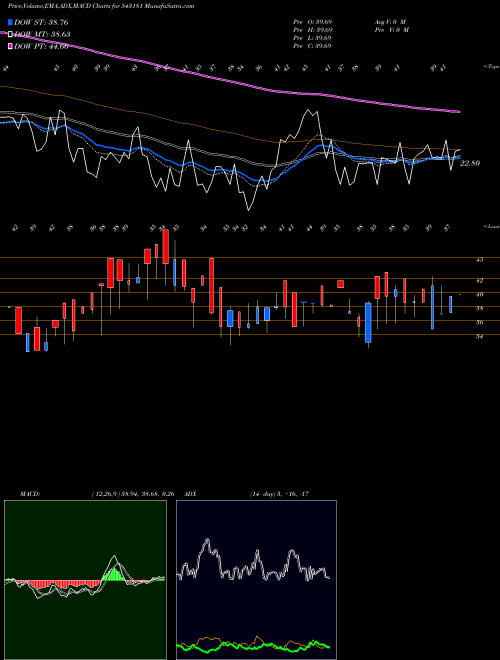Select the 'Pre L: 39.69' value
Image resolution: width=500 pixels, height=660 pixels.
point(313,38)
